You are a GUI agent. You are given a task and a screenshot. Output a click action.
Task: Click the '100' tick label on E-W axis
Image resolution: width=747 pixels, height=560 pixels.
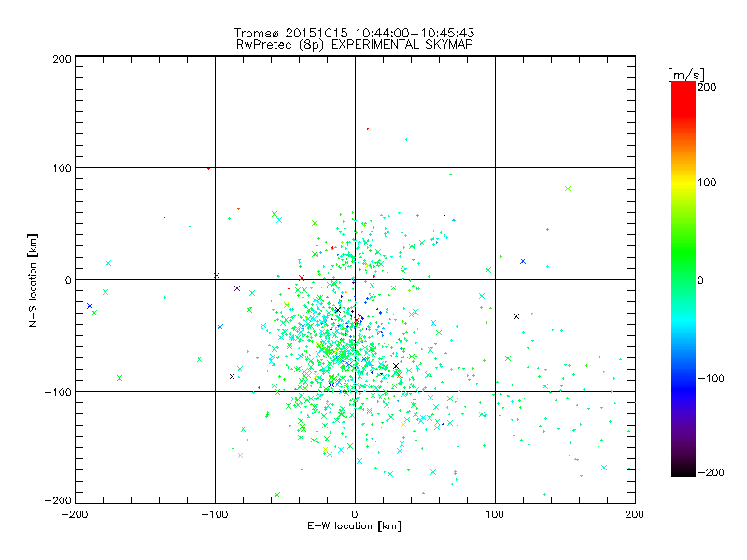click(495, 514)
